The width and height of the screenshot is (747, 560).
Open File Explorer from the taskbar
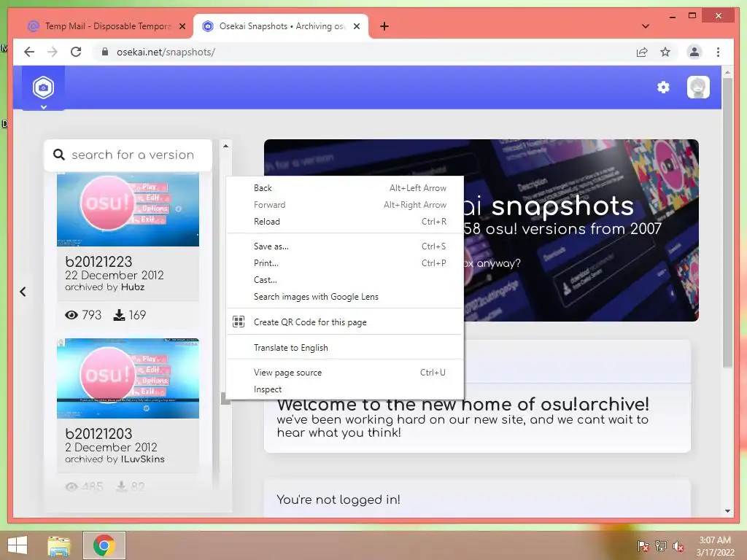pyautogui.click(x=59, y=545)
